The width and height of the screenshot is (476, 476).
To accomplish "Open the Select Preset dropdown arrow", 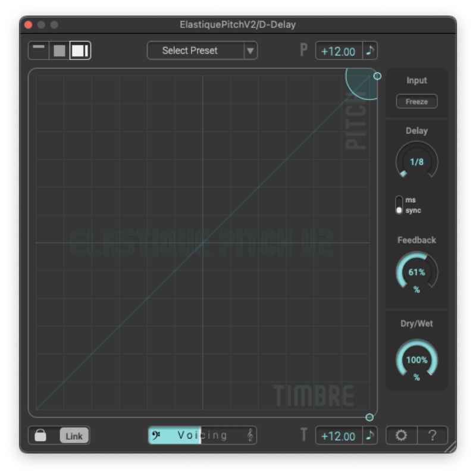I will tap(250, 51).
